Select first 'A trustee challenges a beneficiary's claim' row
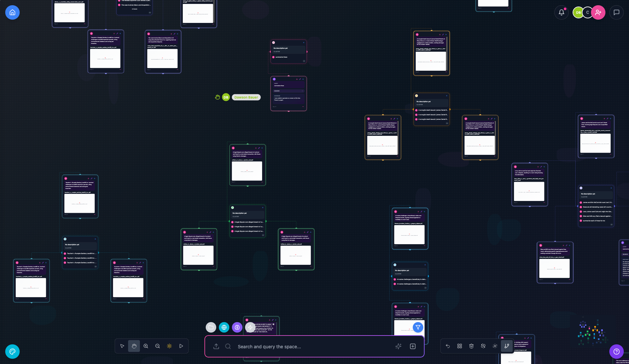Image resolution: width=629 pixels, height=364 pixels. click(410, 279)
